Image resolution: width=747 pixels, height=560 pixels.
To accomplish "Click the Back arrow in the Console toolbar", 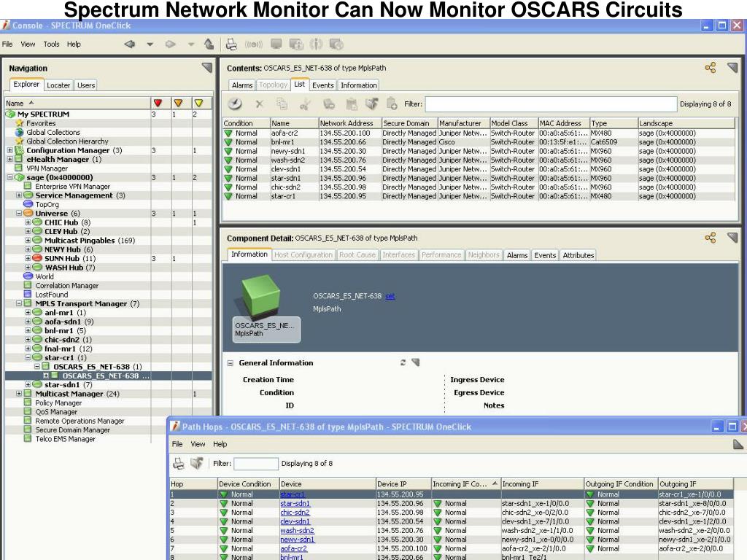I will (x=129, y=44).
